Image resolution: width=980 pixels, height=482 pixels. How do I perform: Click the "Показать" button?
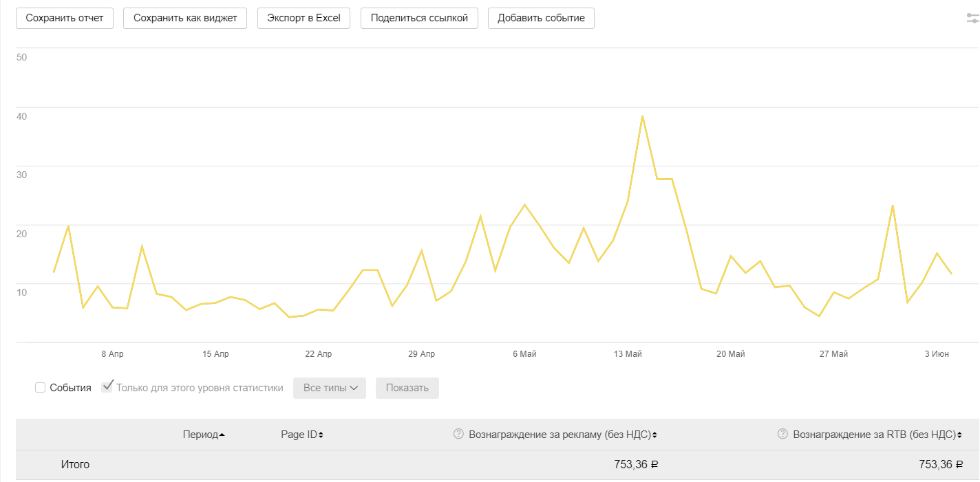(x=407, y=388)
